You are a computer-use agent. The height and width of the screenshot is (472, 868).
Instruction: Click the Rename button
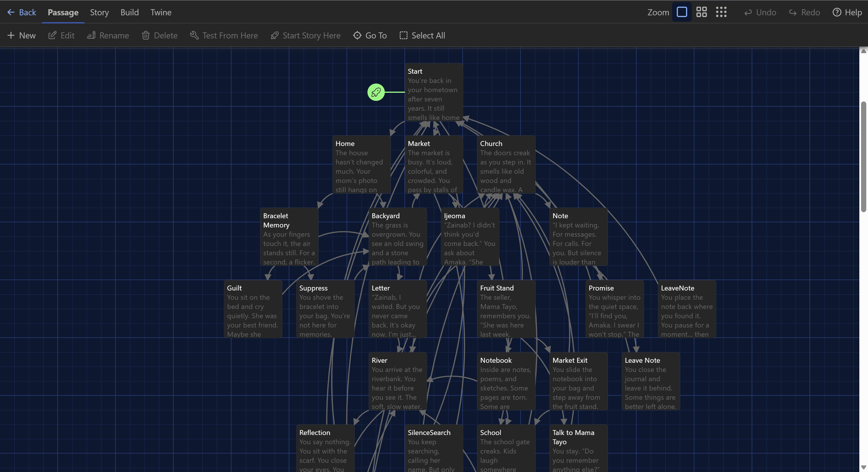[x=108, y=35]
